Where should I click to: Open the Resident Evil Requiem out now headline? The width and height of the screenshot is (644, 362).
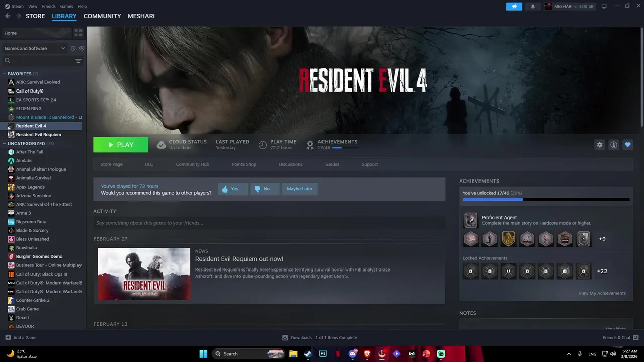tap(239, 259)
